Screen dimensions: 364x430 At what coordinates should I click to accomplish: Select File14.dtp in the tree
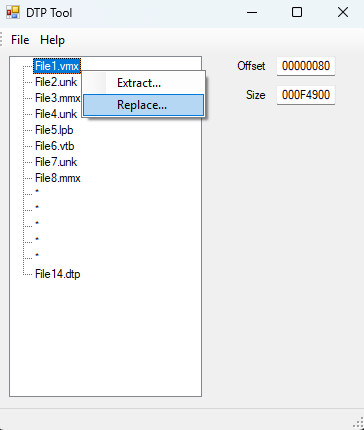tap(58, 274)
